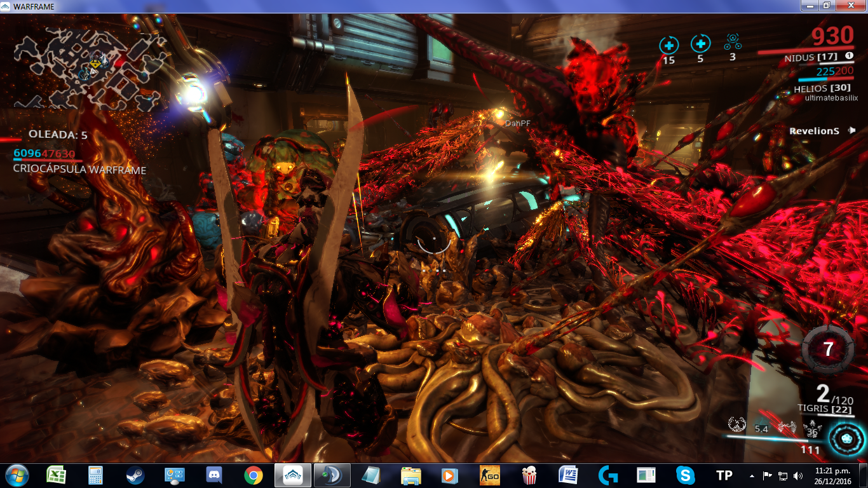Open Popcorn Time from the taskbar
The width and height of the screenshot is (868, 488).
coord(529,475)
